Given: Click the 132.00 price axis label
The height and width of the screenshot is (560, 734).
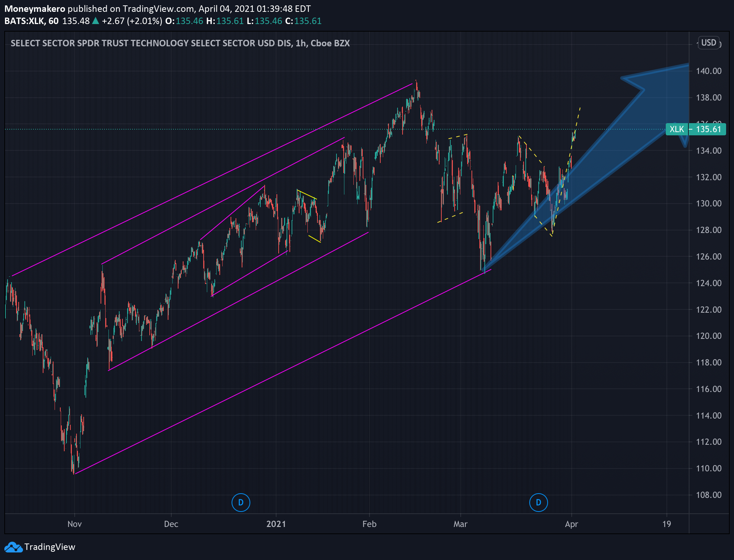Looking at the screenshot, I should [709, 177].
